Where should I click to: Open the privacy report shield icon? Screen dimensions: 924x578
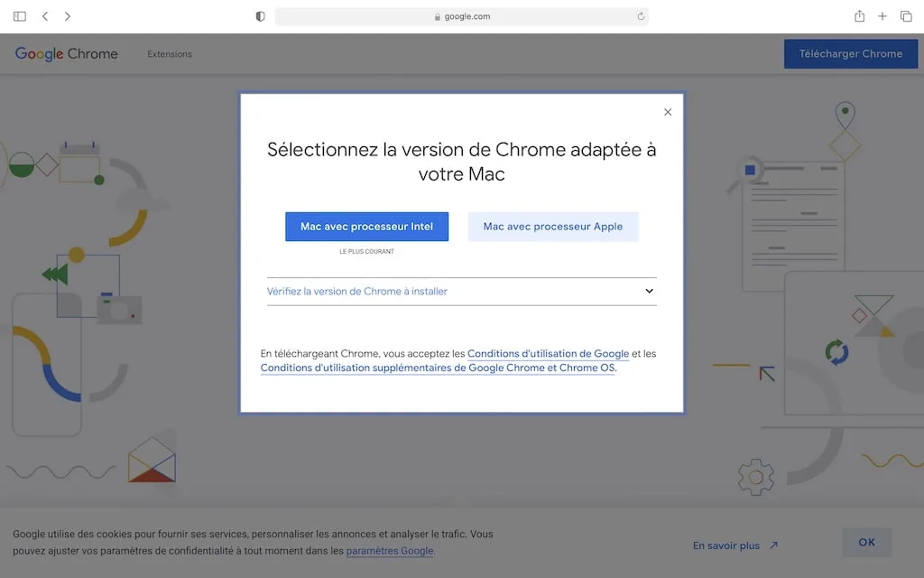click(259, 15)
